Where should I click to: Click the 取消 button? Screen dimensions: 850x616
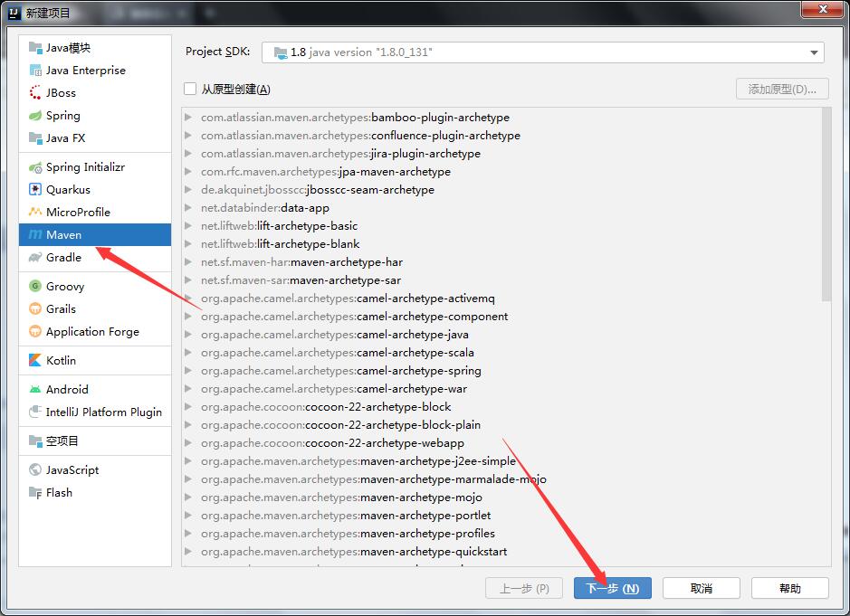[x=701, y=588]
